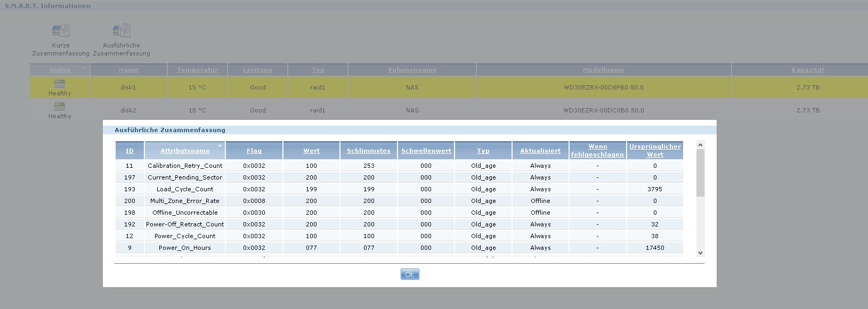The image size is (868, 309).
Task: Click the 0x0008 flag cell
Action: (x=254, y=201)
